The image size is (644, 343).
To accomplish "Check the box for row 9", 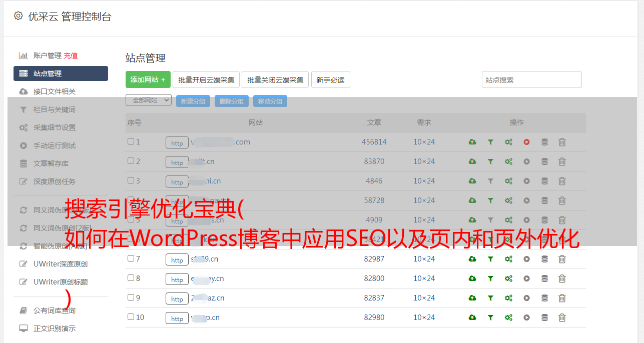I will (x=131, y=297).
